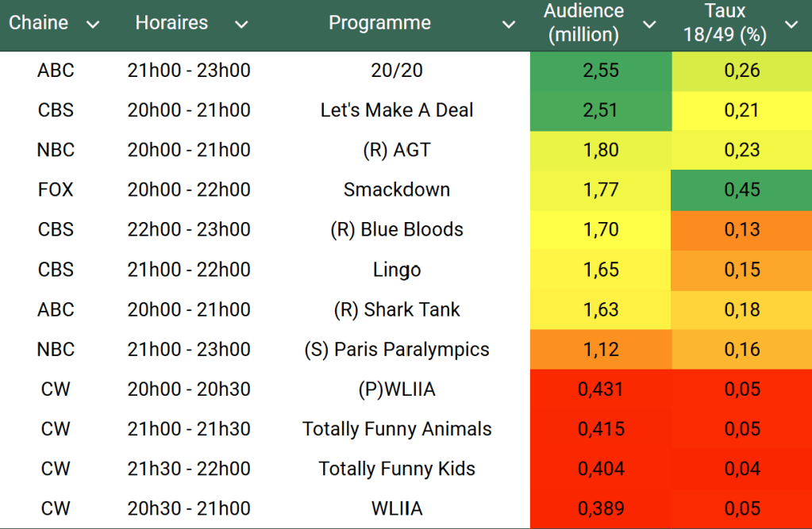This screenshot has height=529, width=812.
Task: Click the orange 1,12 audience cell
Action: pyautogui.click(x=600, y=349)
